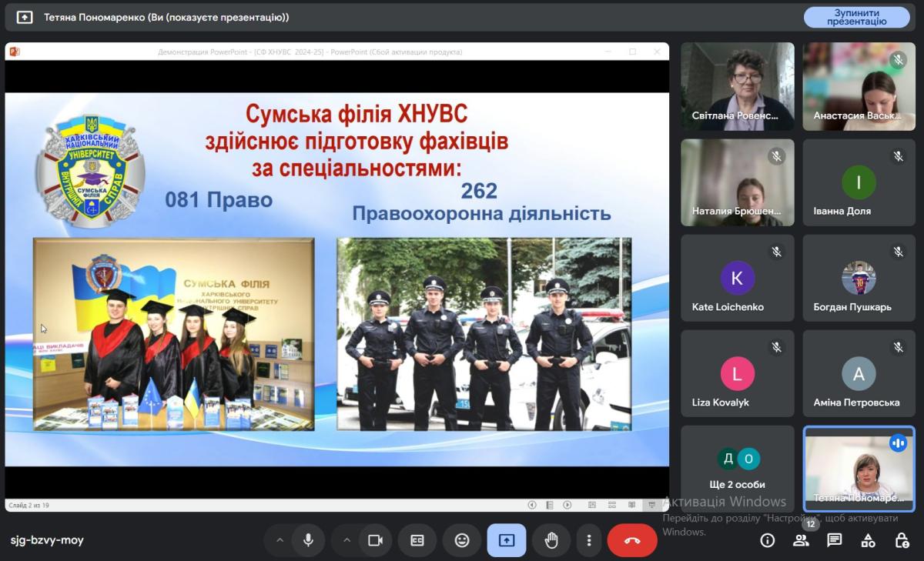The width and height of the screenshot is (924, 561).
Task: Expand video settings chevron beside camera
Action: coord(346,540)
